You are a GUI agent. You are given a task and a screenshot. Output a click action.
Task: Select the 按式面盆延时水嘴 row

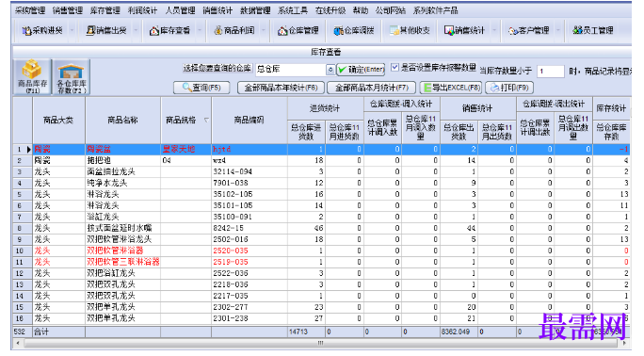(322, 228)
